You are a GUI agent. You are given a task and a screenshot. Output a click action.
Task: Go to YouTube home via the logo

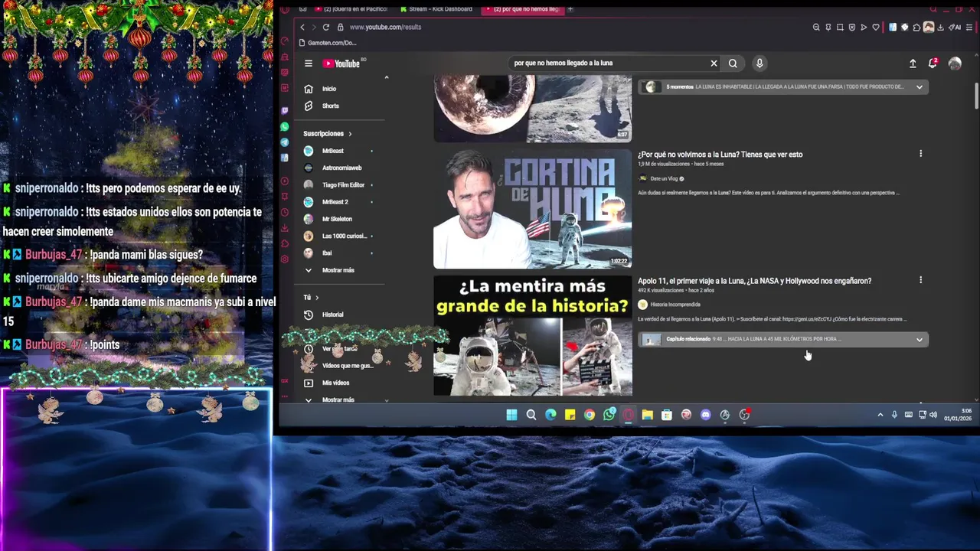tap(341, 64)
